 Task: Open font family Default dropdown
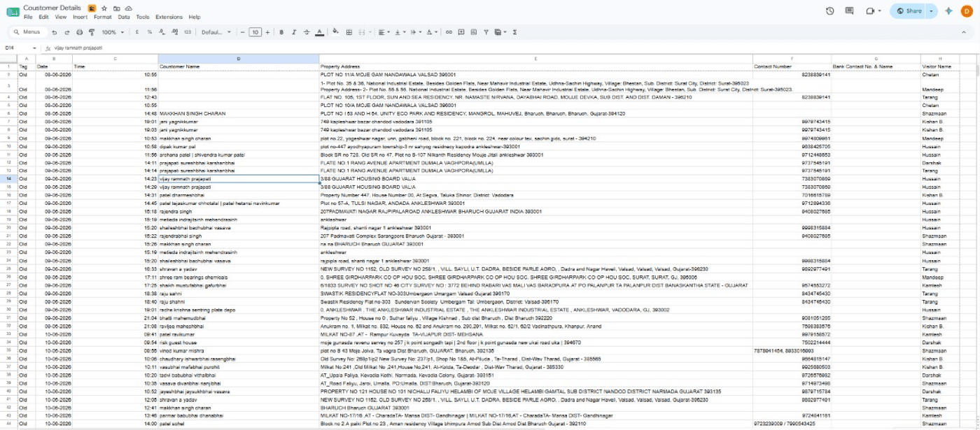click(x=216, y=32)
